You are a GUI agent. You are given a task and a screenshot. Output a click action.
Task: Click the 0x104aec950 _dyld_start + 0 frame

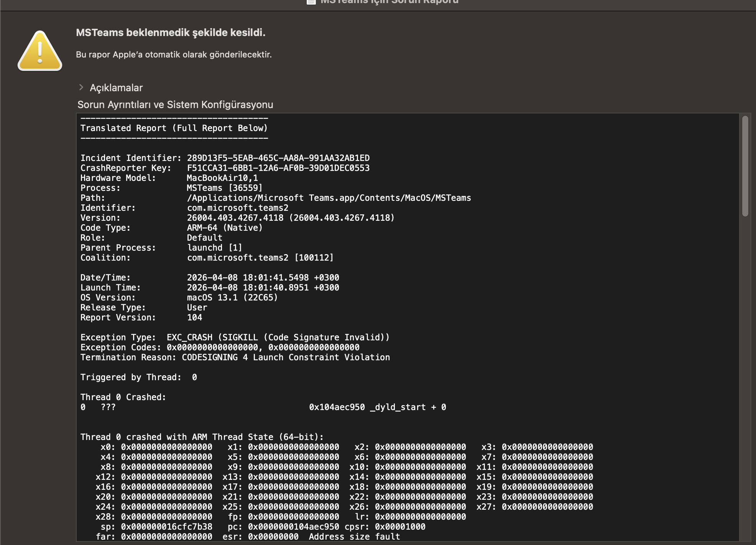click(378, 407)
